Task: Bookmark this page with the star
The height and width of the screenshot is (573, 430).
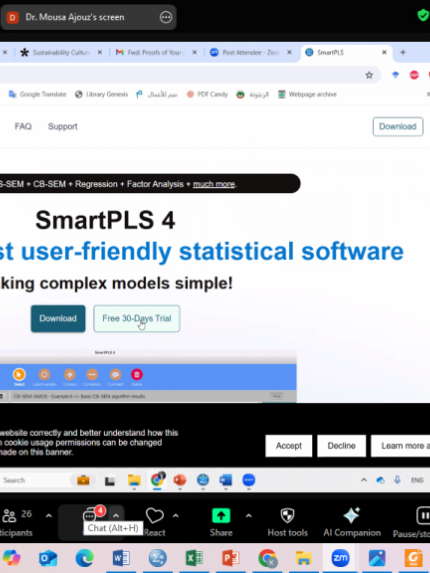Action: pyautogui.click(x=369, y=75)
